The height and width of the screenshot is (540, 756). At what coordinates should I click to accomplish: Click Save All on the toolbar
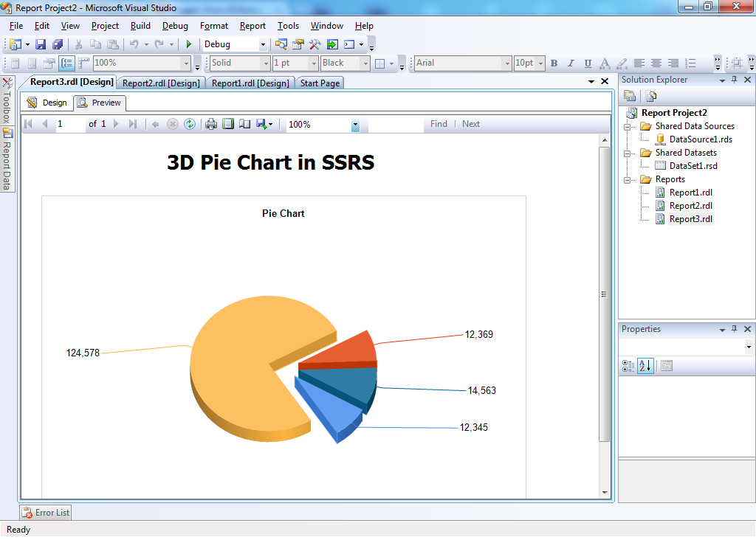[x=58, y=44]
